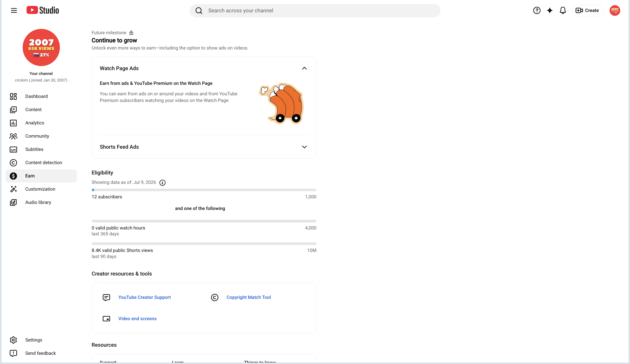The image size is (630, 364).
Task: Open the account avatar in the top bar
Action: click(x=615, y=10)
